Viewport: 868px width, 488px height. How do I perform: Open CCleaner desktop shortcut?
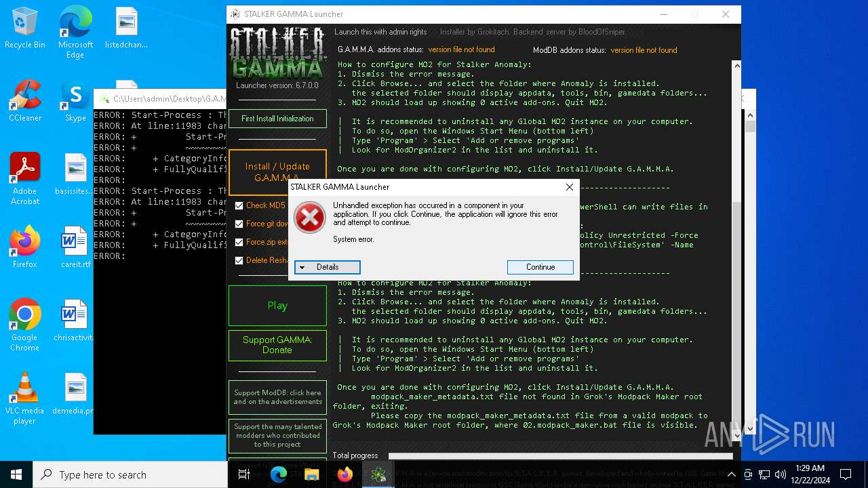(x=24, y=101)
